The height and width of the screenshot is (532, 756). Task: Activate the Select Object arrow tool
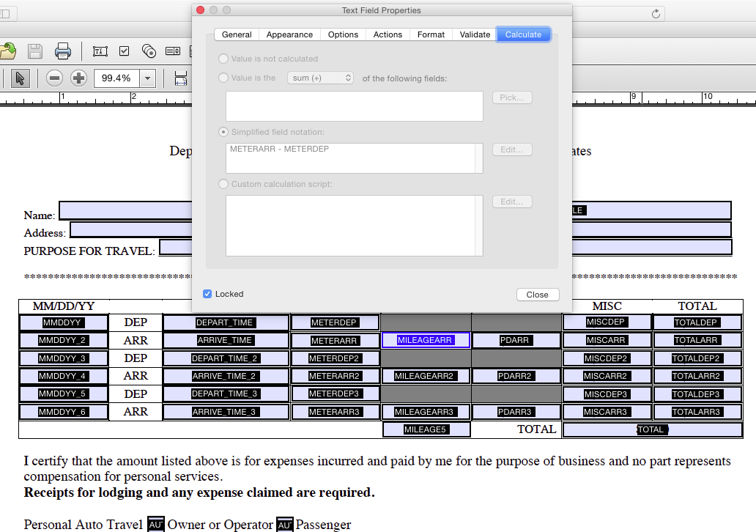(20, 78)
